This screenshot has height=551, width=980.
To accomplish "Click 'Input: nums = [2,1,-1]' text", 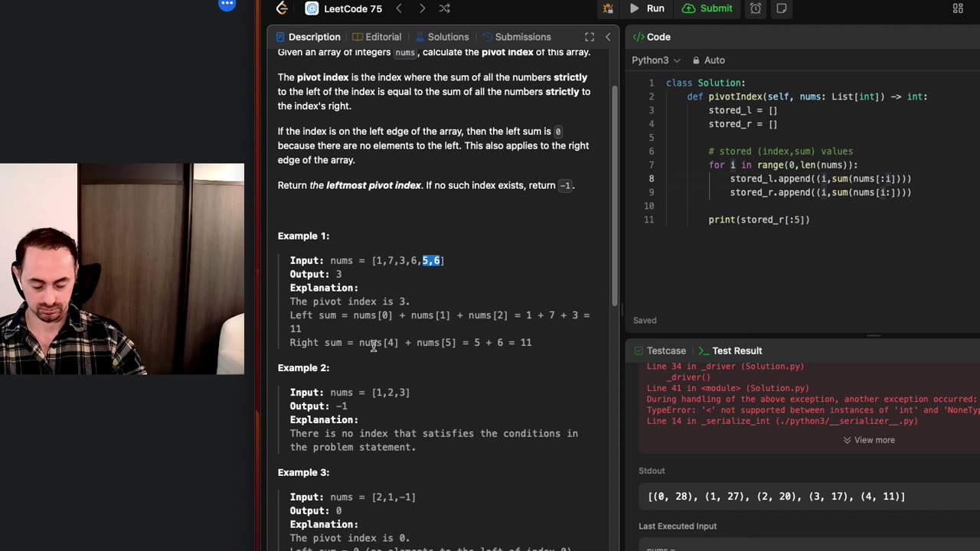I will point(352,497).
